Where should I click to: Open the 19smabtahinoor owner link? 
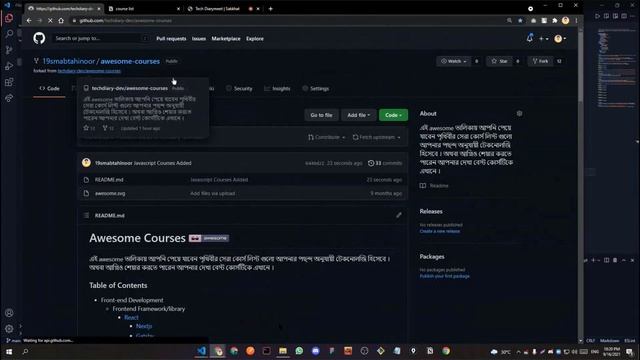pyautogui.click(x=69, y=61)
